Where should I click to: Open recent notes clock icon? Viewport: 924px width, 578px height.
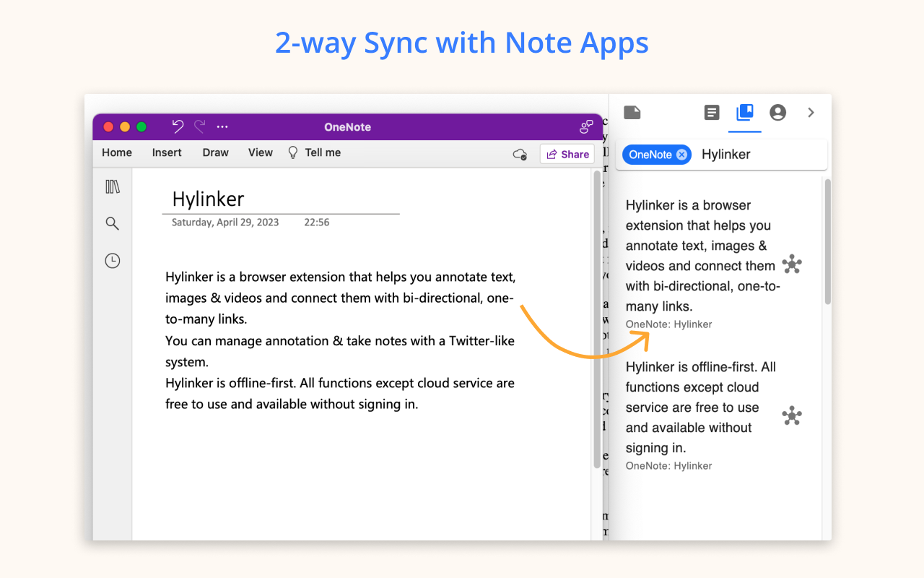(x=112, y=261)
